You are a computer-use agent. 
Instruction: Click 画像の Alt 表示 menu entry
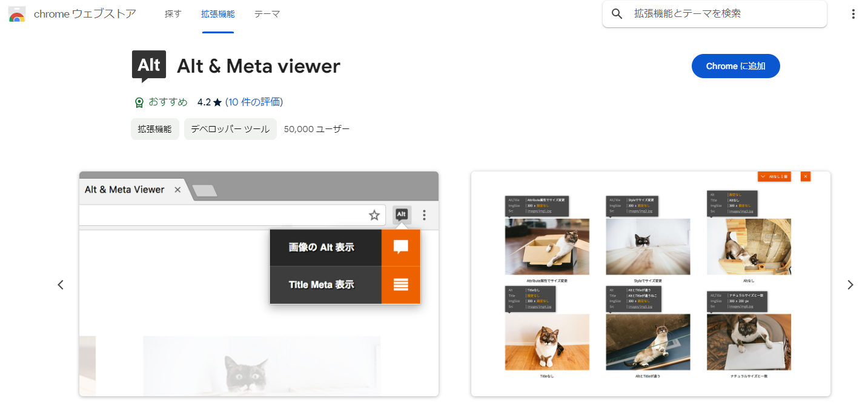point(326,247)
